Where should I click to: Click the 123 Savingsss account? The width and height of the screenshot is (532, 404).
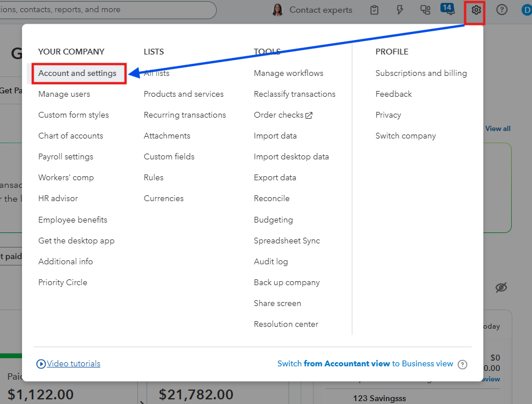380,398
